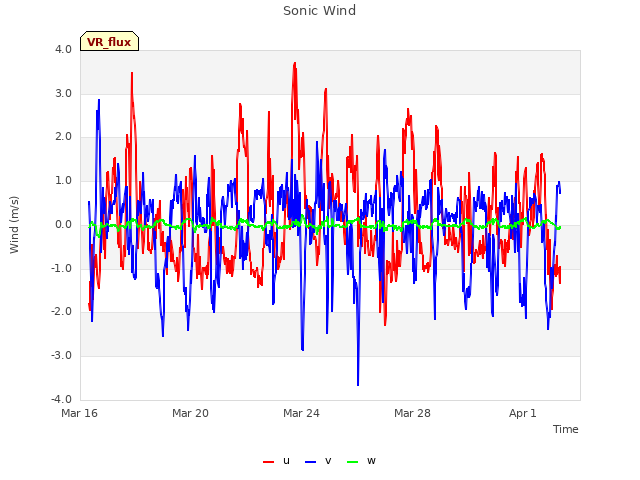Click the Sonic Wind chart title
640x480 pixels.
point(319,11)
